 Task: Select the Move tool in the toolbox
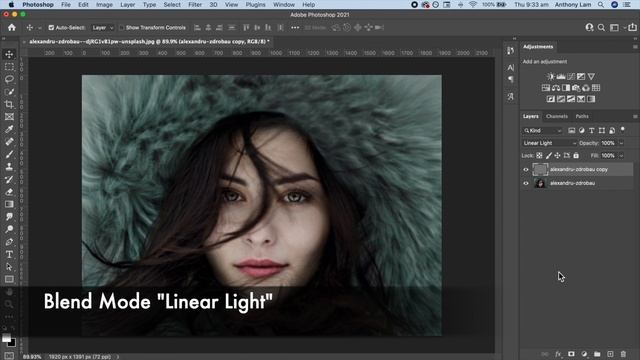coord(9,54)
